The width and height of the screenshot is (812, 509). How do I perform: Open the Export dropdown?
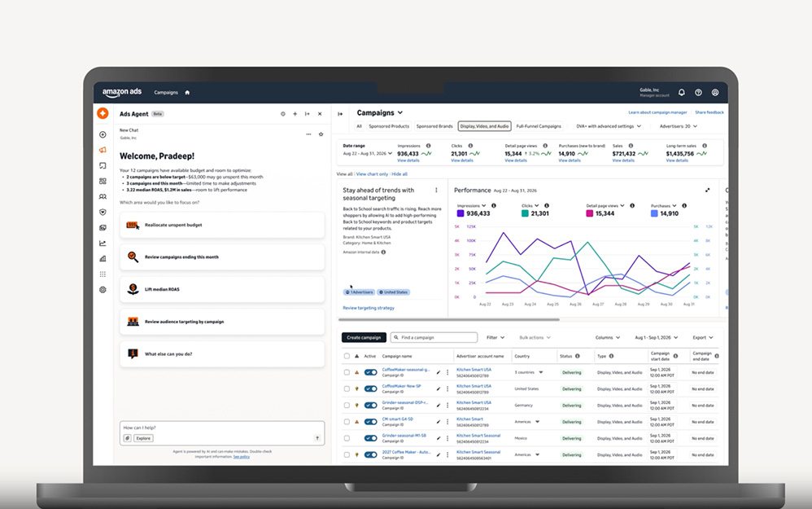tap(703, 338)
